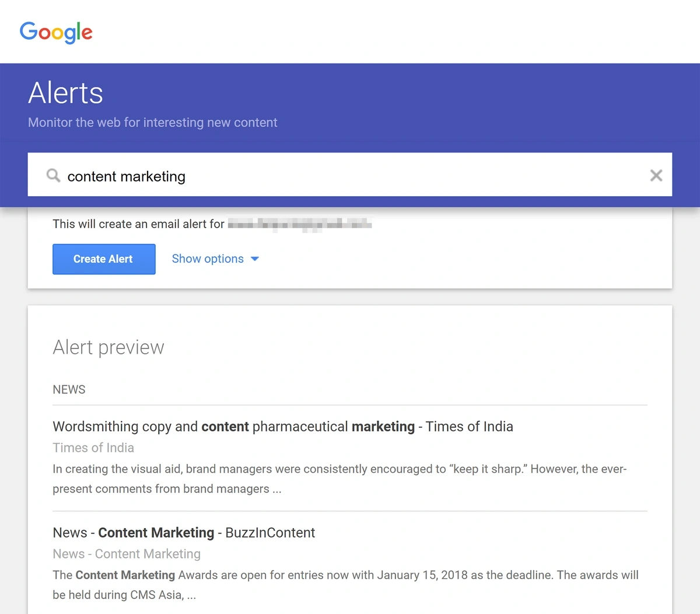
Task: Open the Wordsmithing copy Times of India article
Action: click(x=283, y=427)
